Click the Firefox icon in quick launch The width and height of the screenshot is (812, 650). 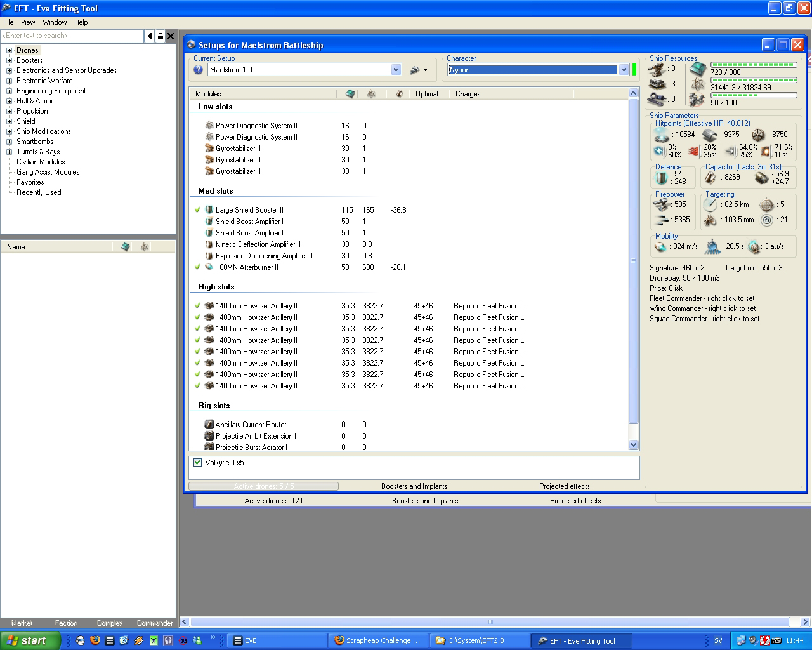95,640
